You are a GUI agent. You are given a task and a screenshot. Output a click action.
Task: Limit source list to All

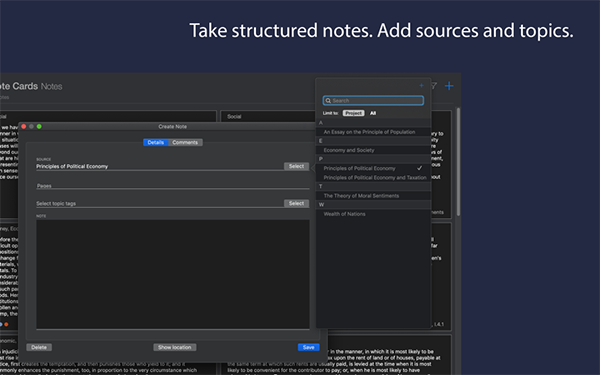[373, 113]
